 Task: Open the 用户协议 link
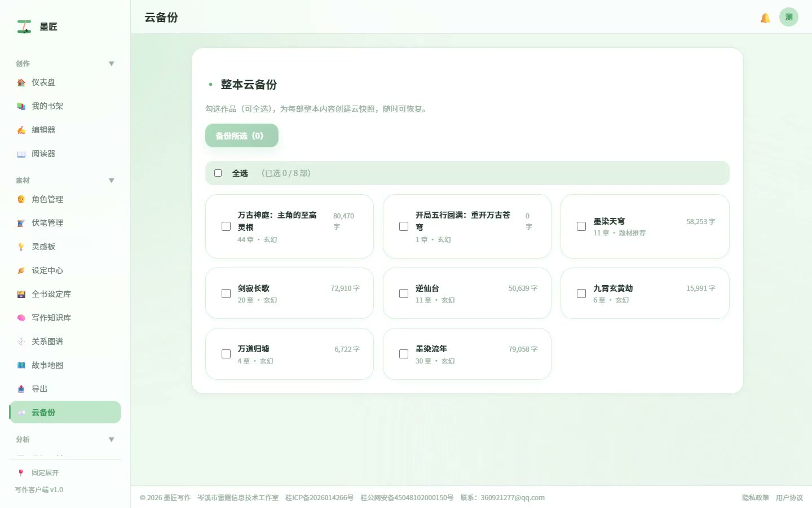point(789,498)
